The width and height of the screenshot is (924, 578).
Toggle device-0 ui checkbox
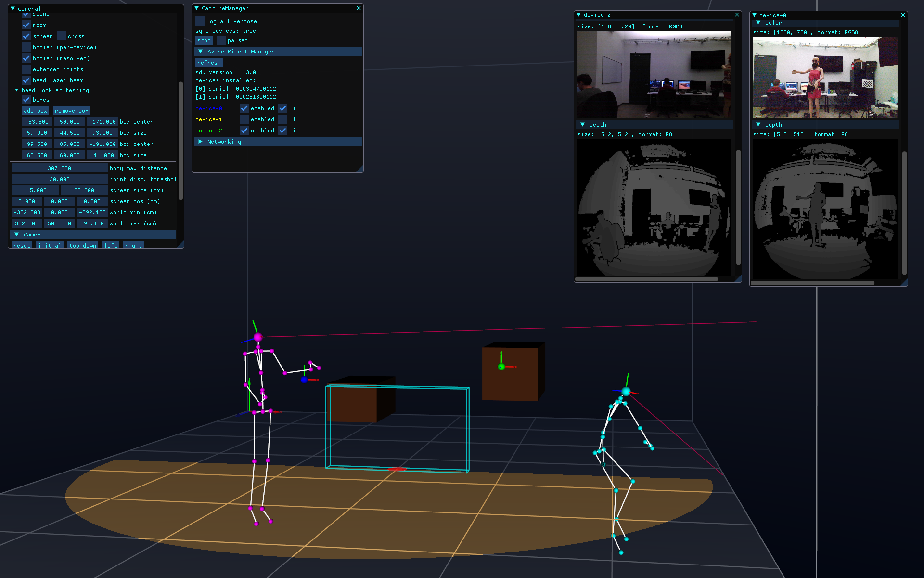pos(282,108)
